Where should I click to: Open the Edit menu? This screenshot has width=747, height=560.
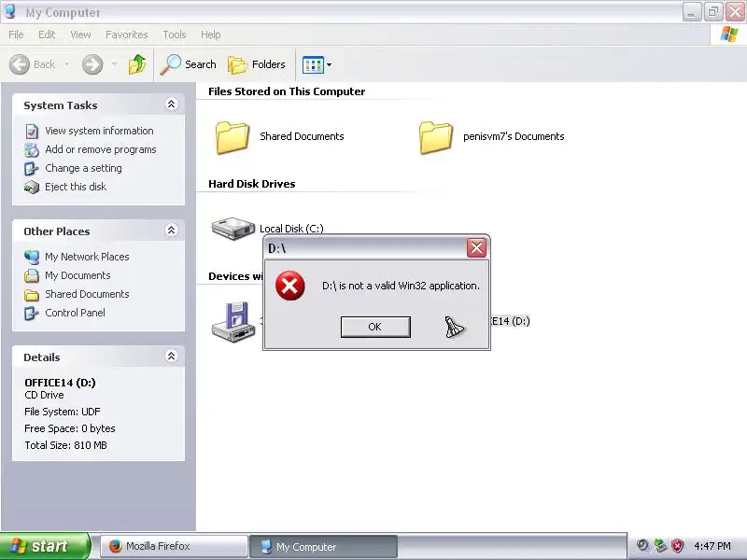tap(47, 35)
